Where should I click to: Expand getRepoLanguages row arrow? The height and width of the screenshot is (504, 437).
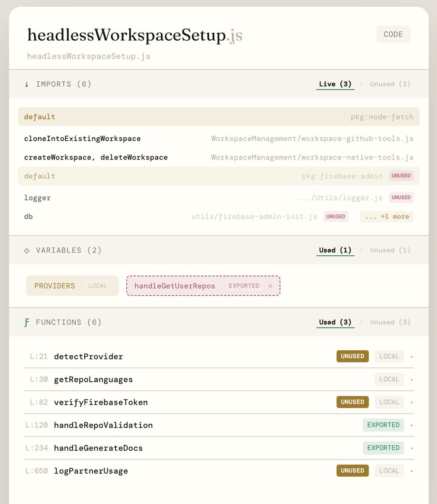[412, 379]
